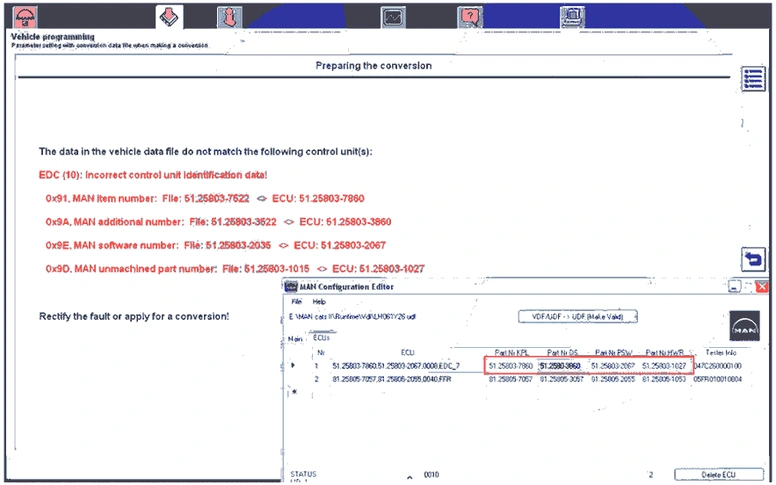Screen dimensions: 776x485
Task: Click the blue documents icon in top toolbar
Action: [x=572, y=16]
